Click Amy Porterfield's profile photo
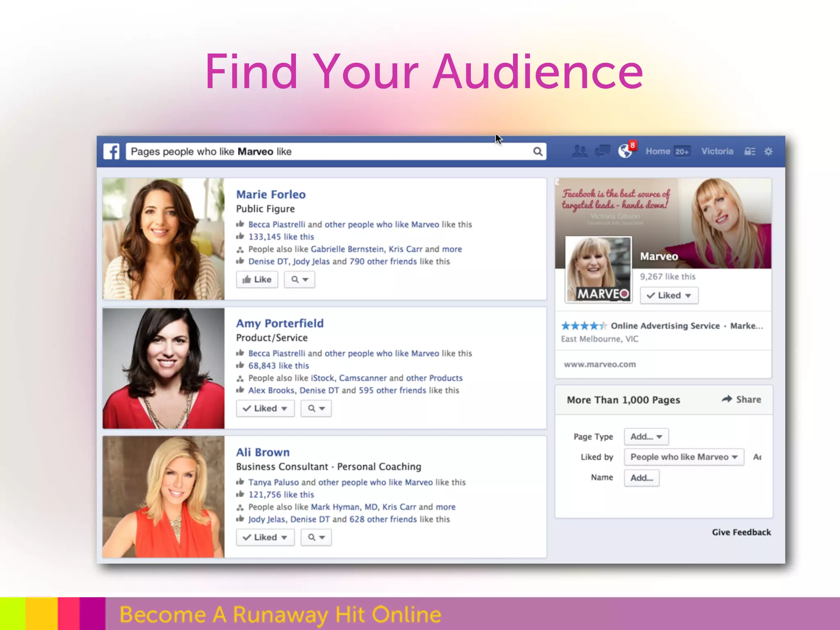This screenshot has height=630, width=840. 164,368
